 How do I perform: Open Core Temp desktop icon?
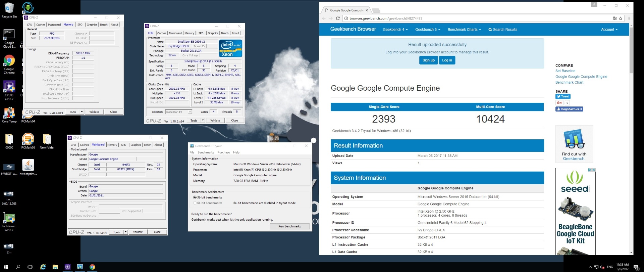[x=9, y=115]
